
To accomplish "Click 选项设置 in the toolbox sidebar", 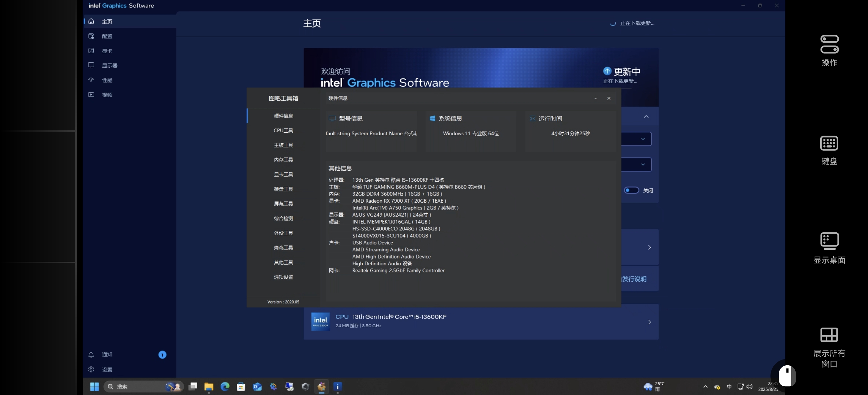I will tap(283, 277).
